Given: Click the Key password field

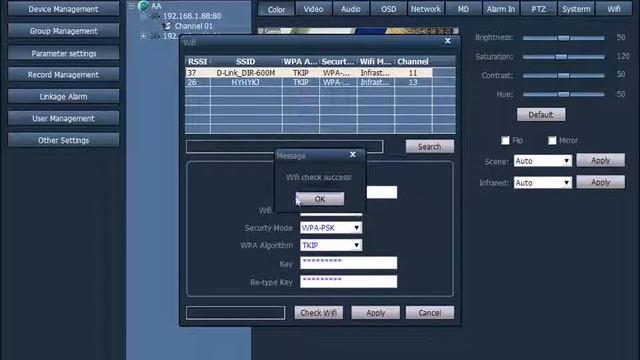Looking at the screenshot, I should [349, 263].
